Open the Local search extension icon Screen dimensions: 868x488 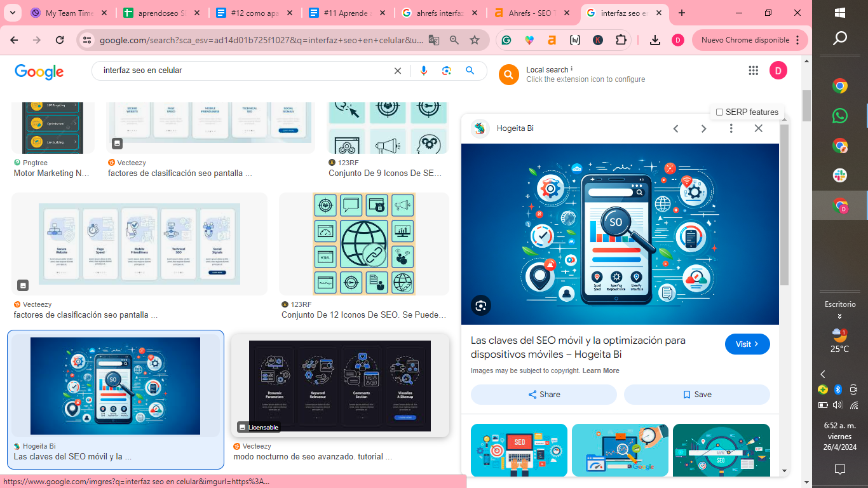pyautogui.click(x=508, y=74)
